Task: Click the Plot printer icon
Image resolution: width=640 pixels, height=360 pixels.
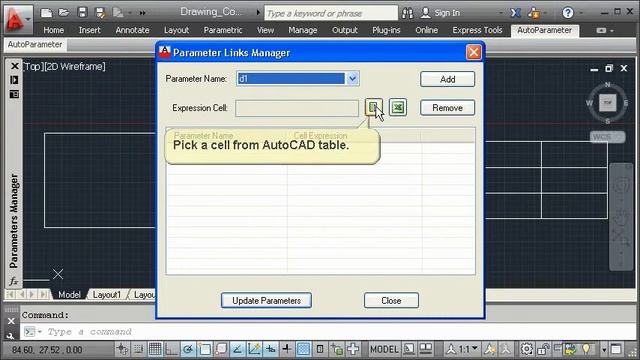Action: 118,13
